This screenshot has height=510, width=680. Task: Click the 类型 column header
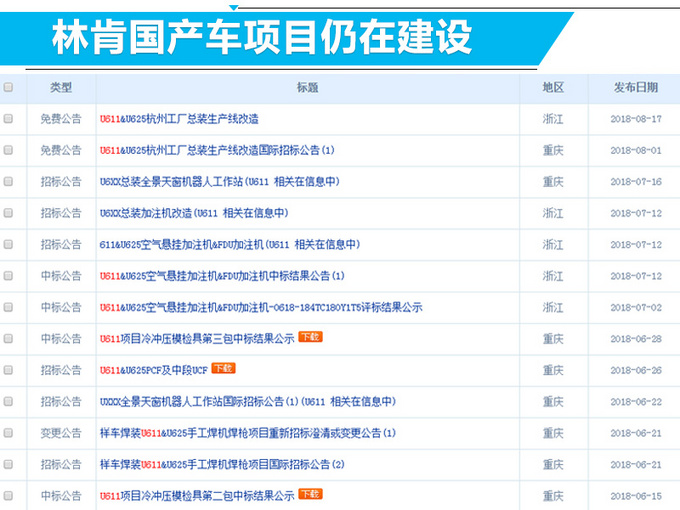61,88
